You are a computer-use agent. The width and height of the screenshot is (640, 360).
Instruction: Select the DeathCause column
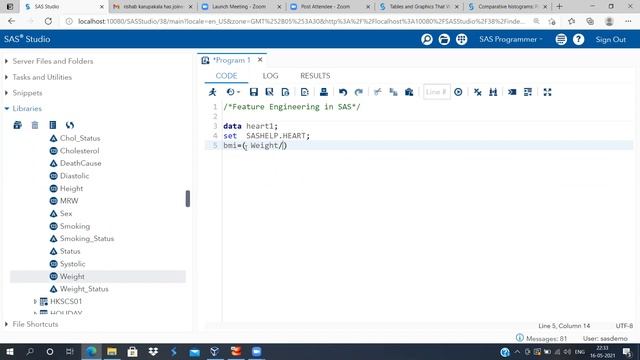(x=80, y=163)
